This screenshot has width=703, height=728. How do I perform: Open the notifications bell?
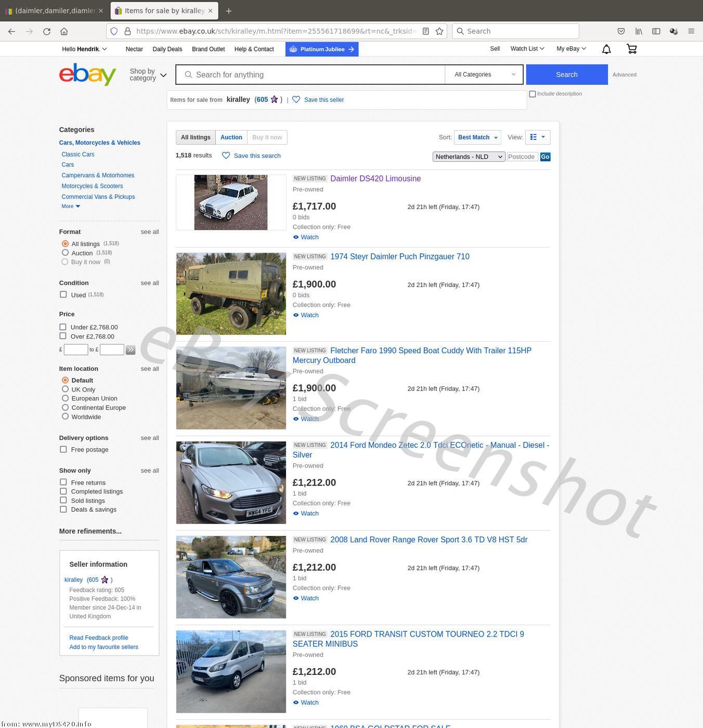pos(606,49)
